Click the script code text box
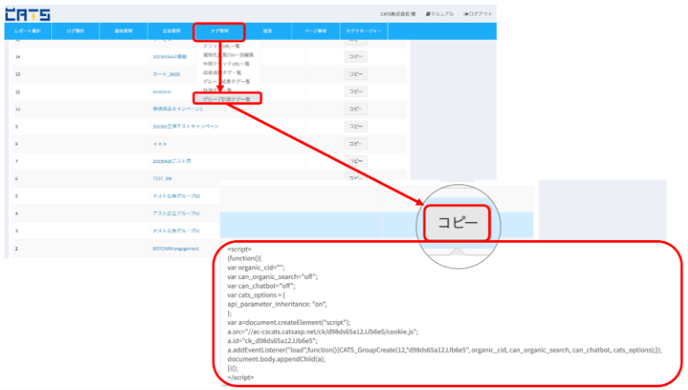 448,313
